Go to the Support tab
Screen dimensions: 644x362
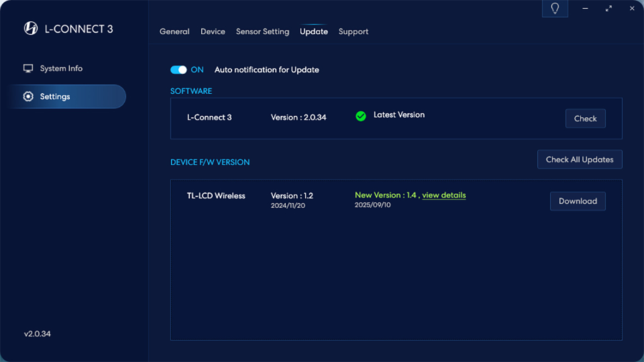tap(353, 32)
